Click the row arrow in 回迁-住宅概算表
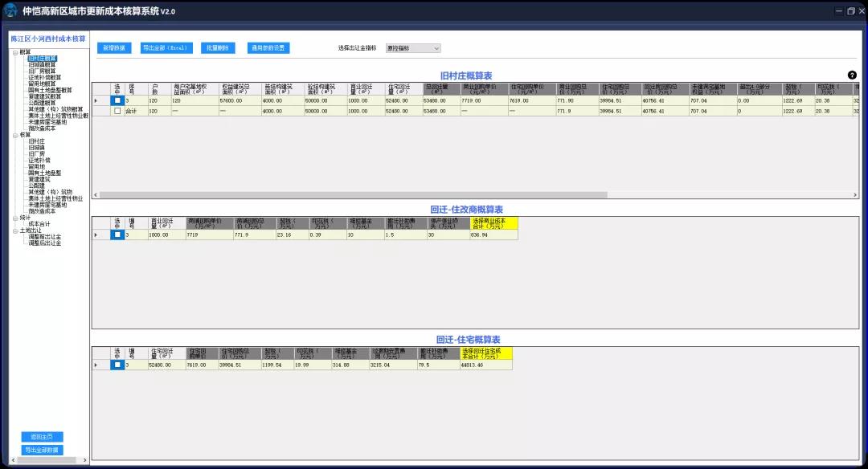Screen dimensions: 868x469 click(x=96, y=365)
